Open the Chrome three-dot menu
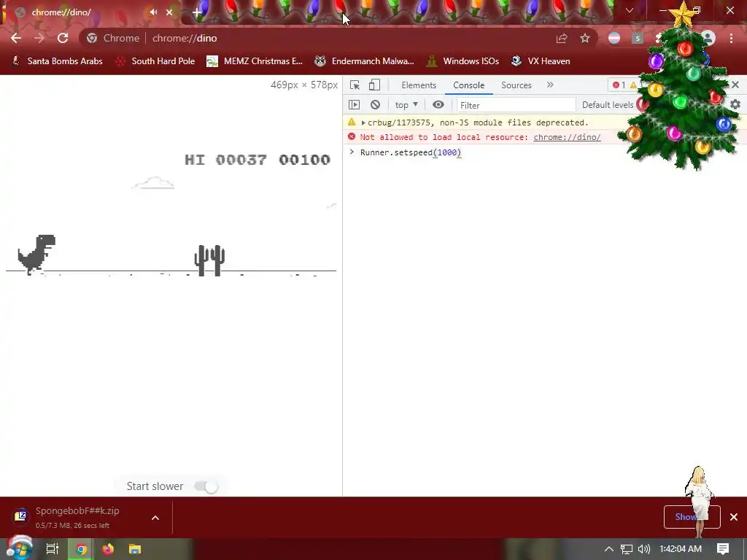The image size is (747, 560). click(731, 38)
